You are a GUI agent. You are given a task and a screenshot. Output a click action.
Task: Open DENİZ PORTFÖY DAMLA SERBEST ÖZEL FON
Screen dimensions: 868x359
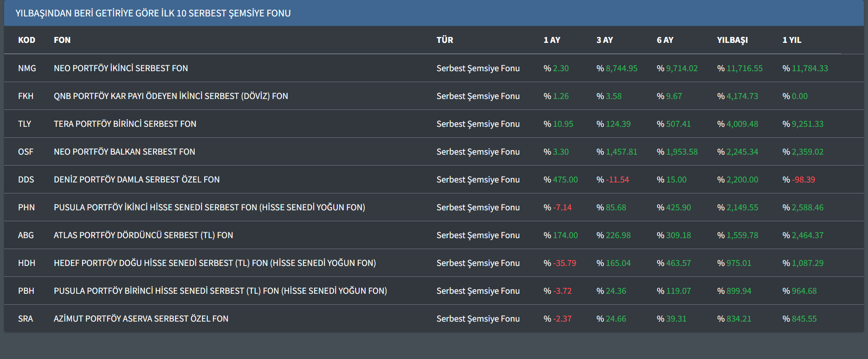[x=136, y=180]
